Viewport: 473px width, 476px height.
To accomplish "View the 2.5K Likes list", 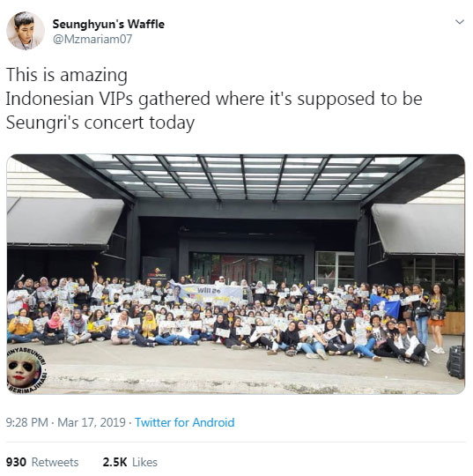I will [129, 462].
